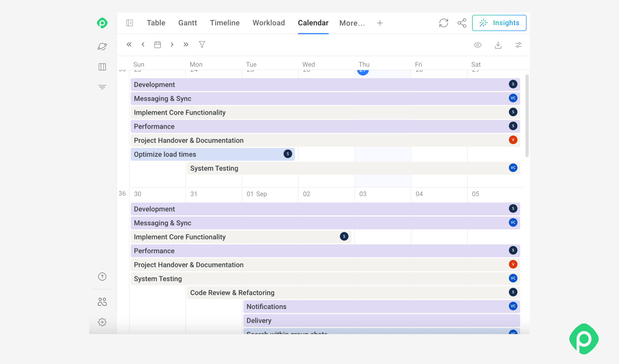This screenshot has width=619, height=364.
Task: Open week 36 Development task
Action: pos(326,209)
